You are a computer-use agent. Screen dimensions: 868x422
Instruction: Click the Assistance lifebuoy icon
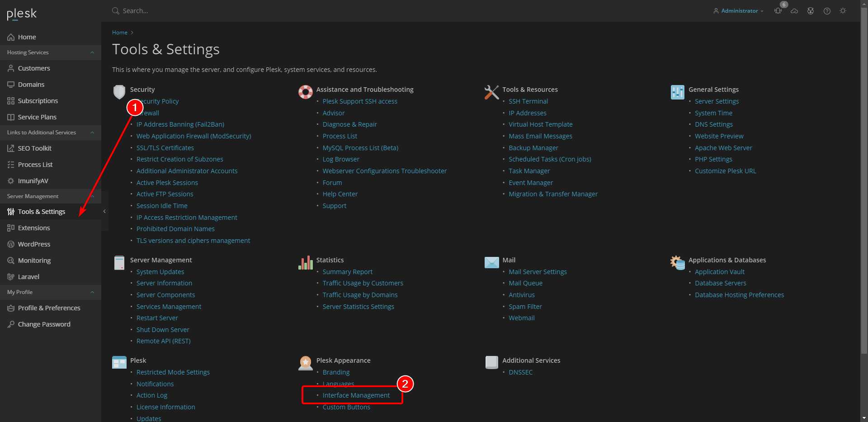click(306, 92)
